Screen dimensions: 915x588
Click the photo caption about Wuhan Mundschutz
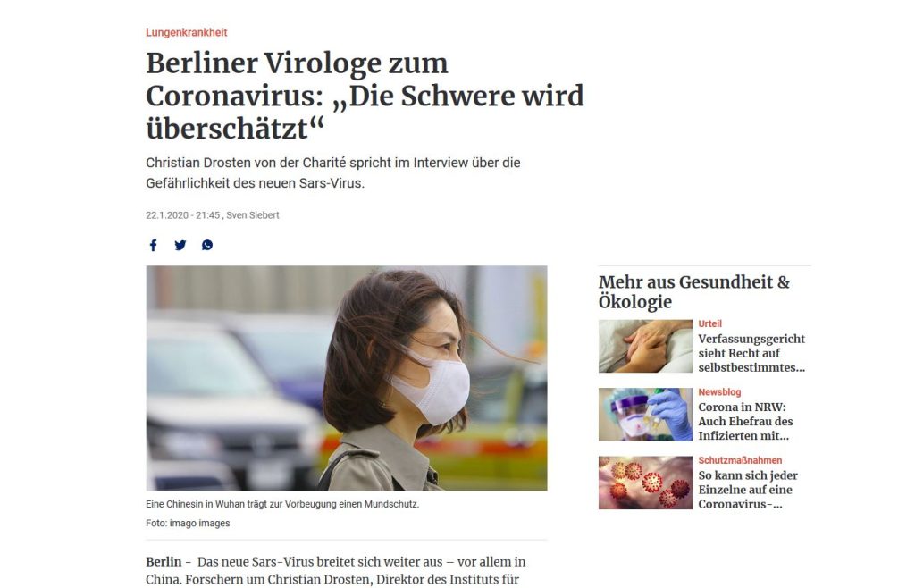282,504
